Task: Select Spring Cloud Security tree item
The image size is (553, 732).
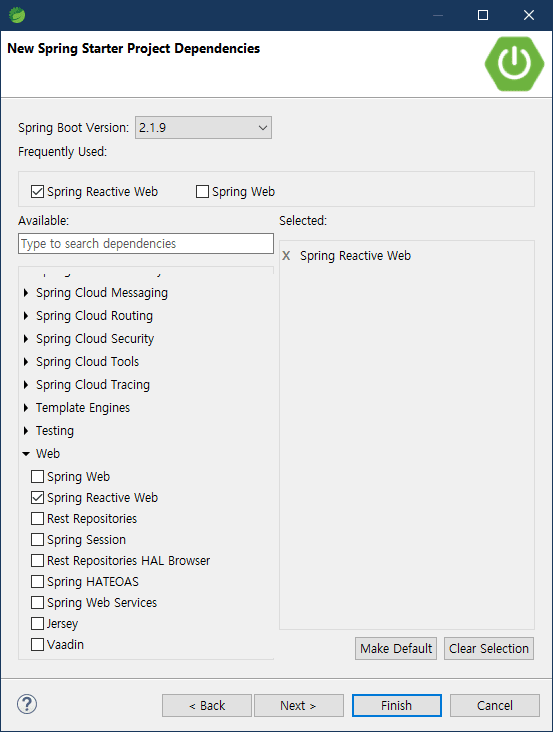Action: pyautogui.click(x=95, y=338)
